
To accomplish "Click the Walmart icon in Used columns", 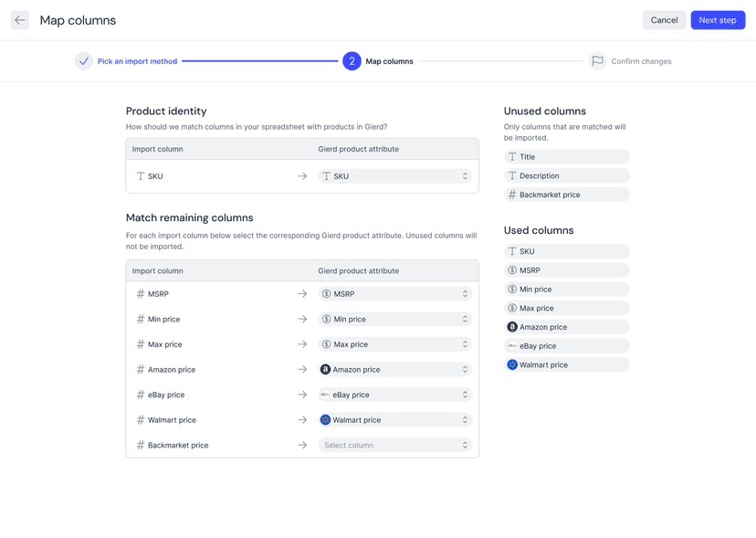I will (512, 364).
